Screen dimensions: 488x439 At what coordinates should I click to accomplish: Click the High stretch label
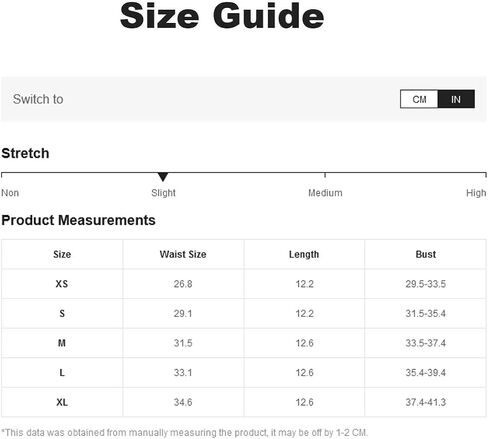tap(476, 193)
